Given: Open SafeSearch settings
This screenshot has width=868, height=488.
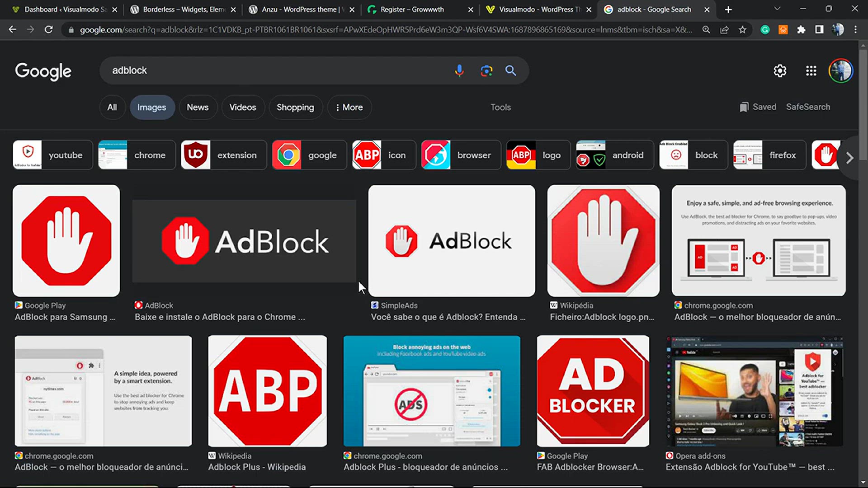Looking at the screenshot, I should click(808, 107).
